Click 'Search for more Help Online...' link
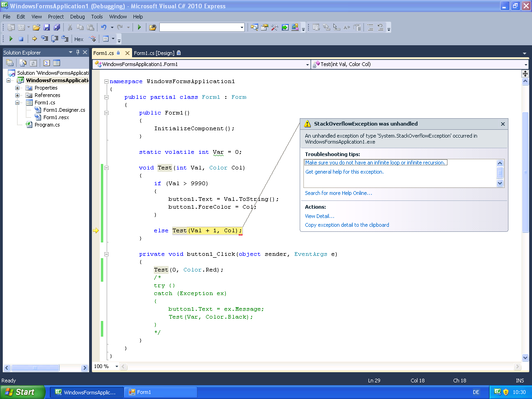This screenshot has height=399, width=532. tap(338, 193)
